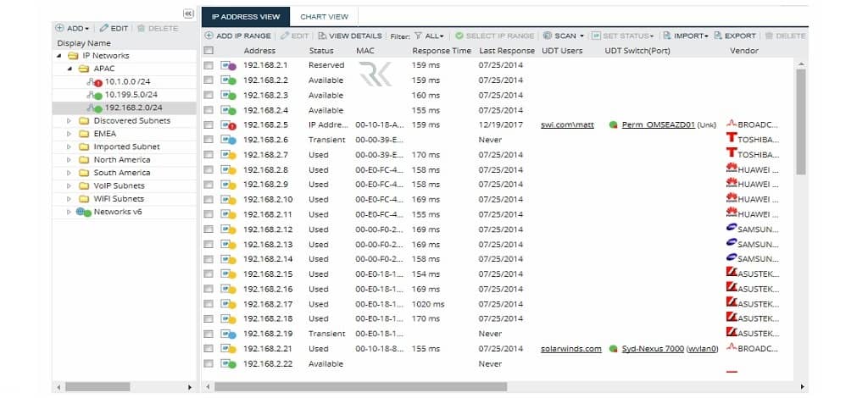This screenshot has width=868, height=398.
Task: Click the View Details toolbar icon
Action: (x=322, y=36)
